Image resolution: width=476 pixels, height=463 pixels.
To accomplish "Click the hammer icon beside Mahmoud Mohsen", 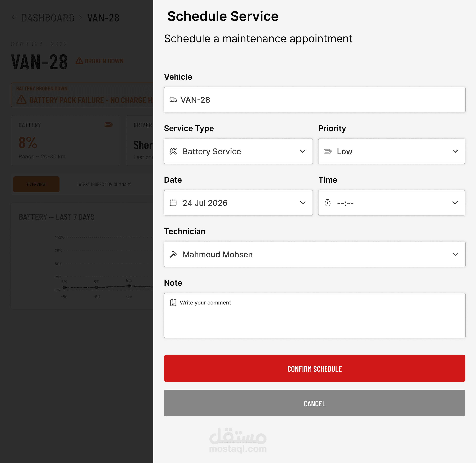I will pyautogui.click(x=173, y=254).
